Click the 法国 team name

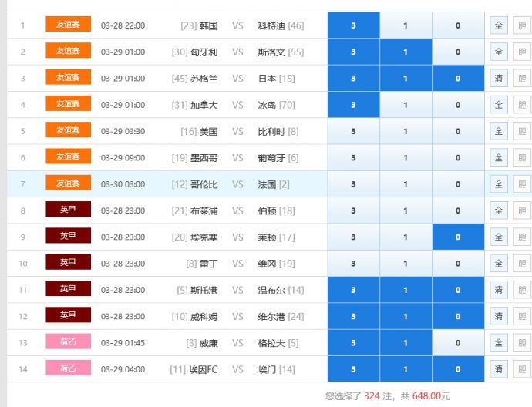click(268, 184)
